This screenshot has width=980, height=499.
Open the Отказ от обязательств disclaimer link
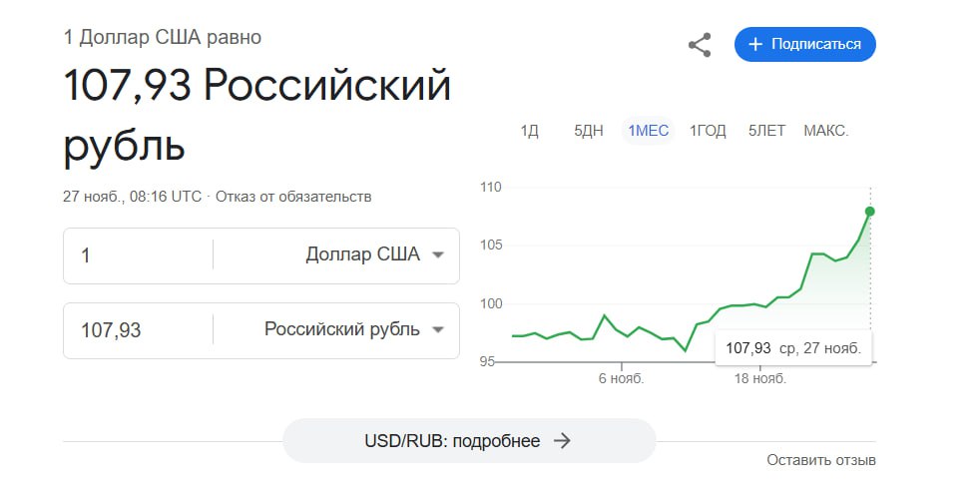click(293, 197)
